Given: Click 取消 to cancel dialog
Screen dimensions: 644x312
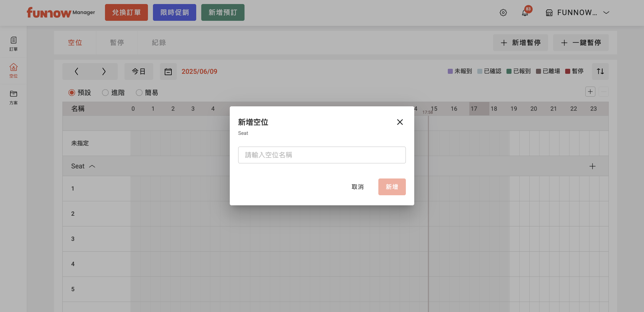Looking at the screenshot, I should 357,187.
